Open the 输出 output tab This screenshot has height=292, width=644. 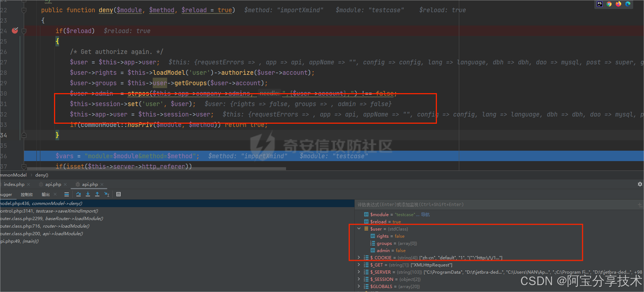pos(46,195)
